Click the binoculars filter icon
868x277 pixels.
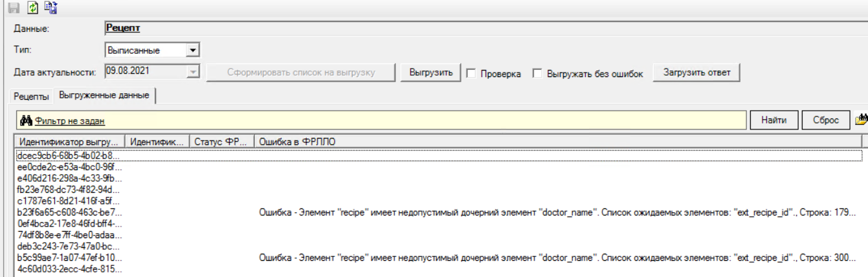[26, 120]
